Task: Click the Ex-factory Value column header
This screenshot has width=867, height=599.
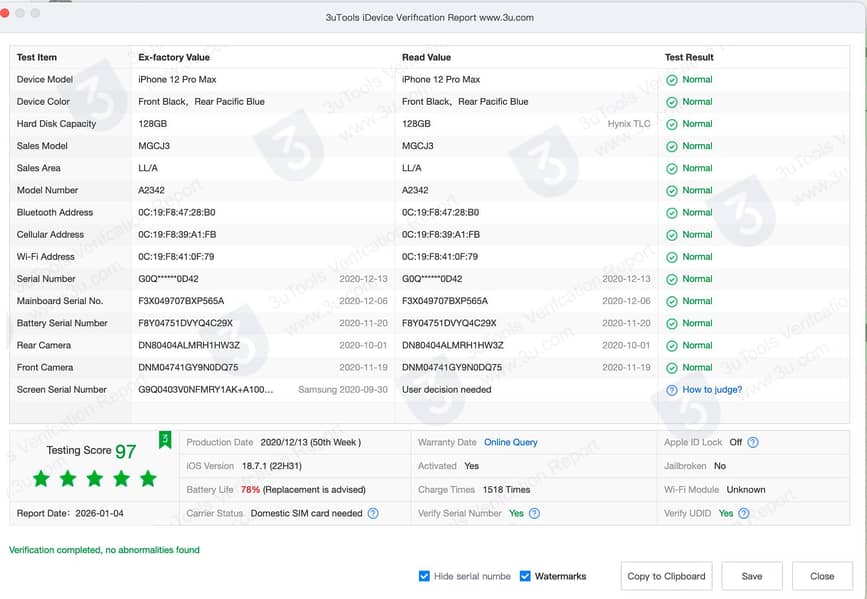Action: pyautogui.click(x=174, y=57)
